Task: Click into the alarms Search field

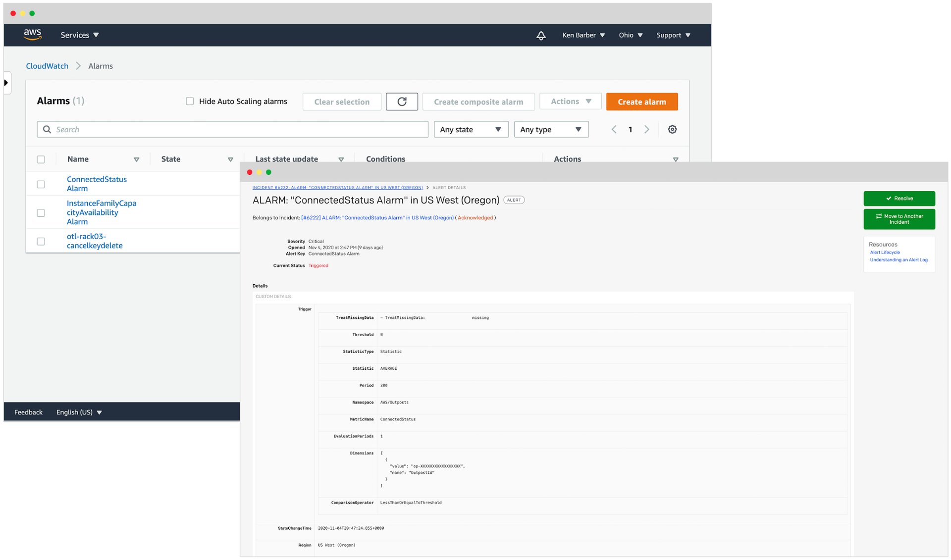Action: point(238,129)
